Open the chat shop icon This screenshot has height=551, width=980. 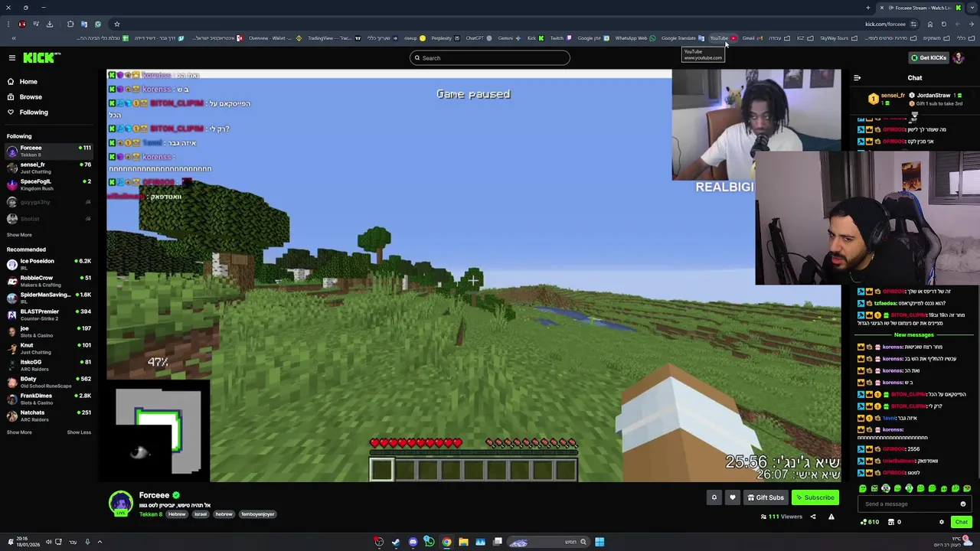tap(891, 522)
